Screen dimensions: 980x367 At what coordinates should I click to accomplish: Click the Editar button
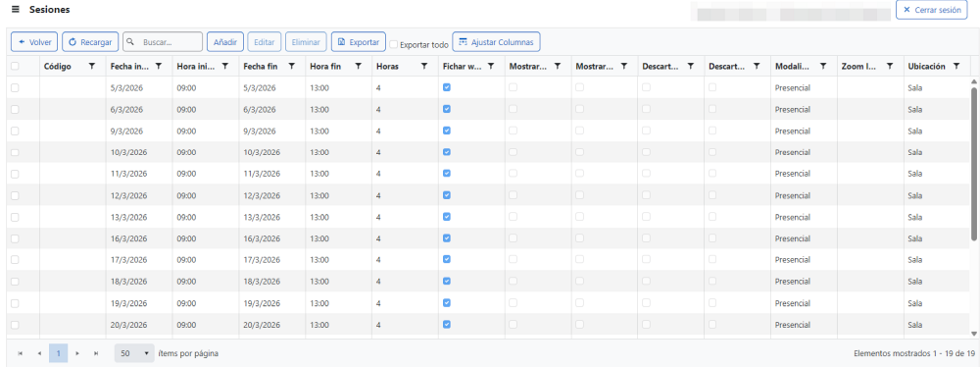pyautogui.click(x=265, y=42)
